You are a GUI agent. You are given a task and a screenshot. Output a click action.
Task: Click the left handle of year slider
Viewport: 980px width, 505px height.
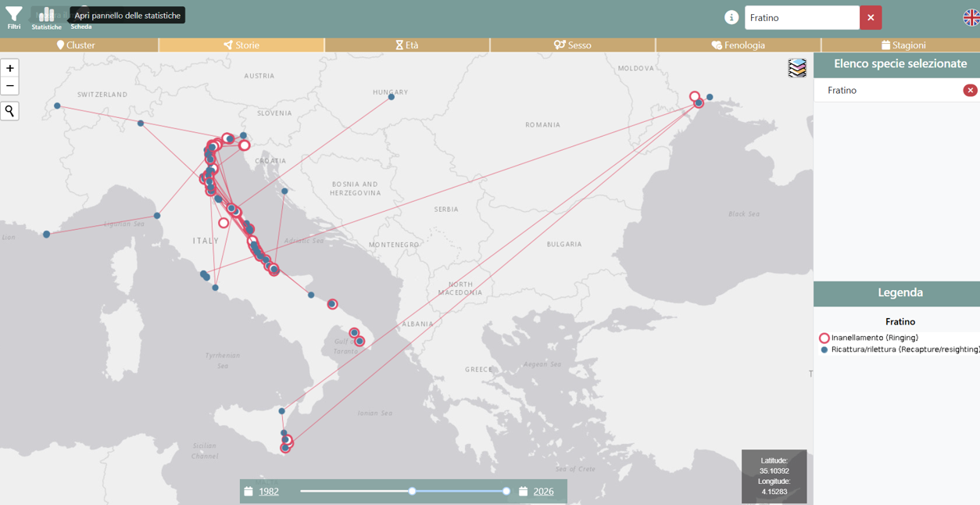[412, 491]
